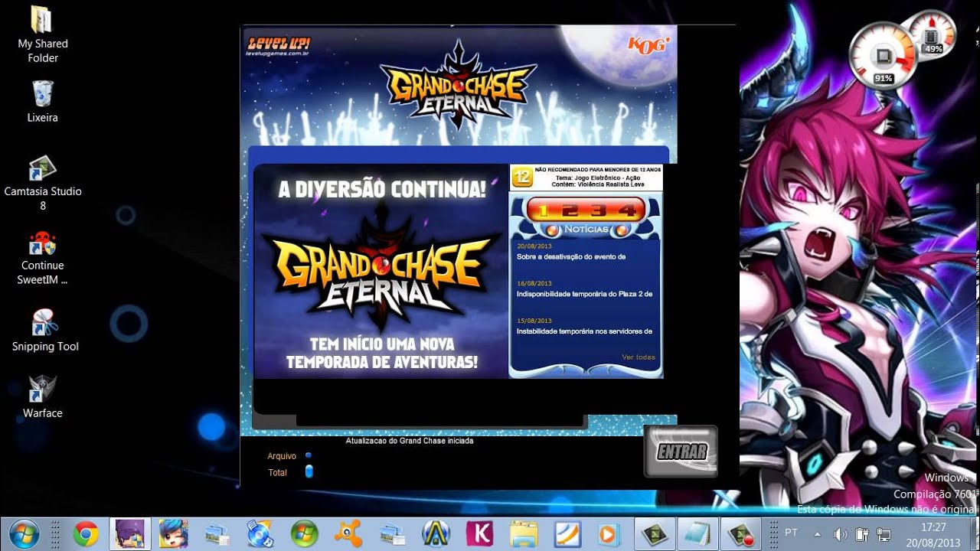Click the 'Atualizacao do Grand Chase iniciada' status text

(410, 441)
